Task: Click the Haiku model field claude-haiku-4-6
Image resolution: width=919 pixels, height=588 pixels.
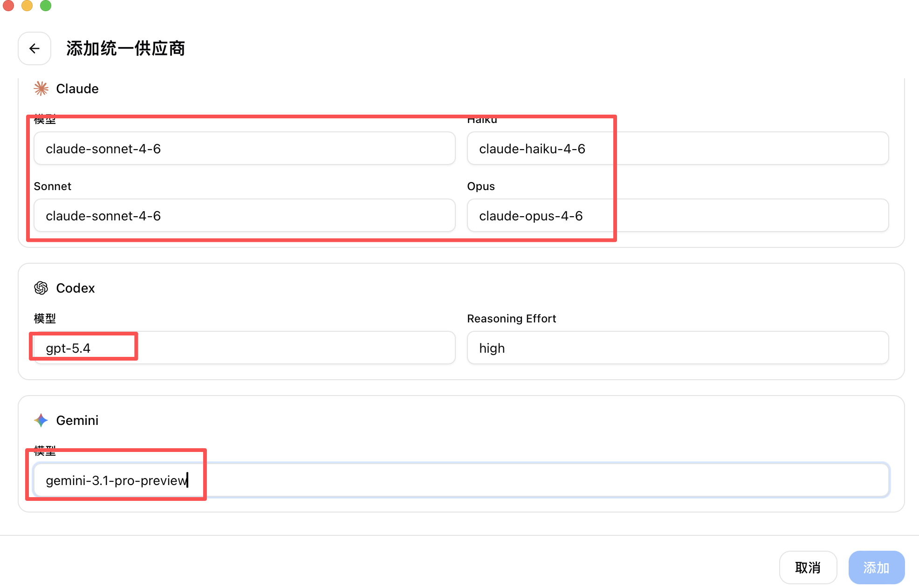Action: tap(678, 149)
